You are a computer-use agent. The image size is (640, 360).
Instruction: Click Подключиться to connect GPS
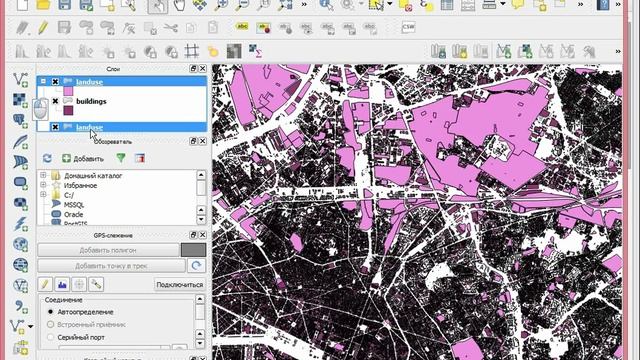(180, 284)
